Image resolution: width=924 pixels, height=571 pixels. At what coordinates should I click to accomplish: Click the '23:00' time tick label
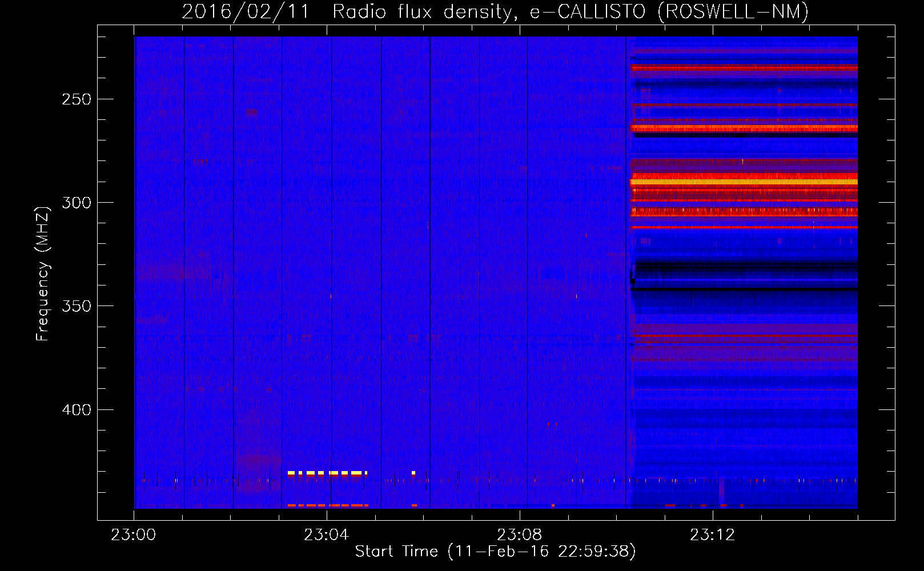pos(134,535)
